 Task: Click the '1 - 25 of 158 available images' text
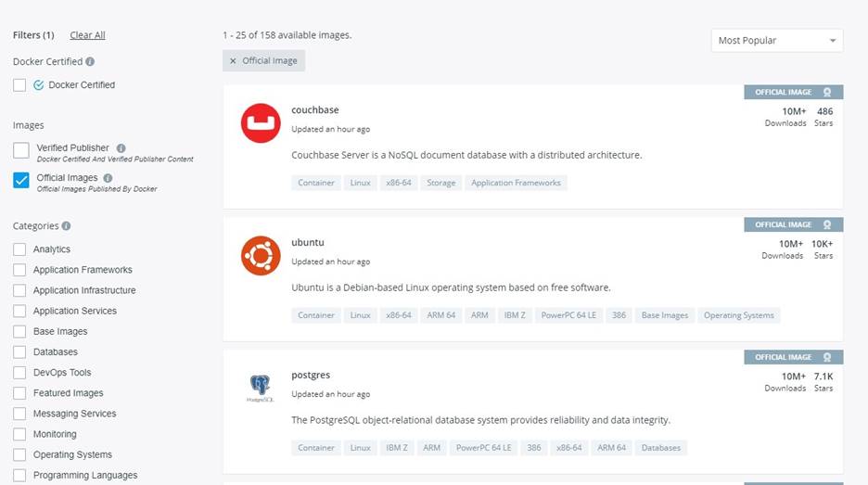point(287,35)
